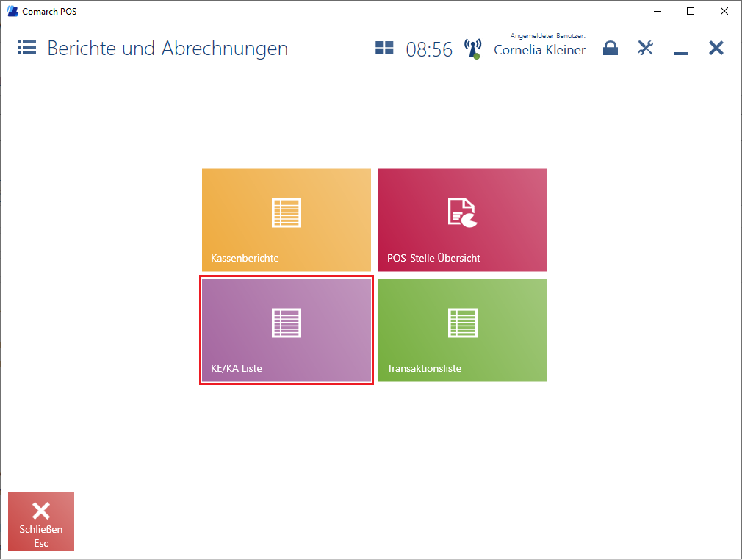The image size is (742, 560).
Task: Click the antenna connection status icon
Action: (x=472, y=49)
